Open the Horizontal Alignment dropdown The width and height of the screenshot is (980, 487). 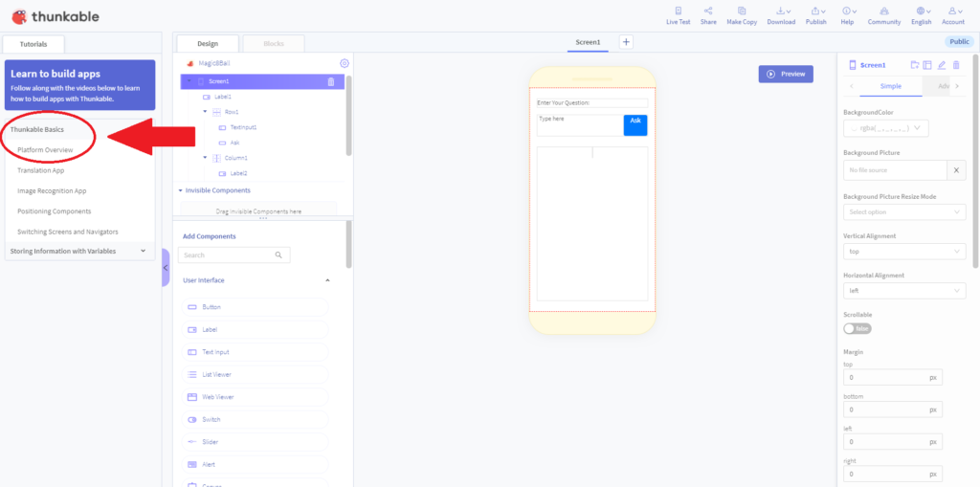click(904, 291)
